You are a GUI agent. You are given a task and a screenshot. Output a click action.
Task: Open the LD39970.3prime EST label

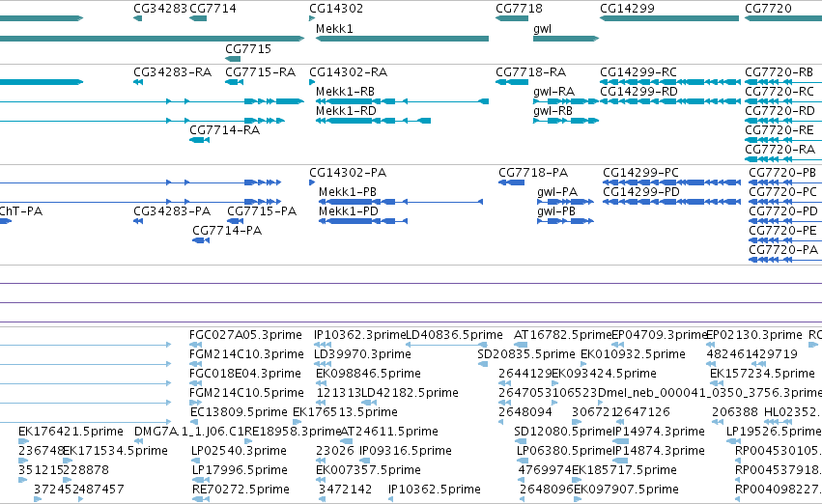click(x=362, y=354)
